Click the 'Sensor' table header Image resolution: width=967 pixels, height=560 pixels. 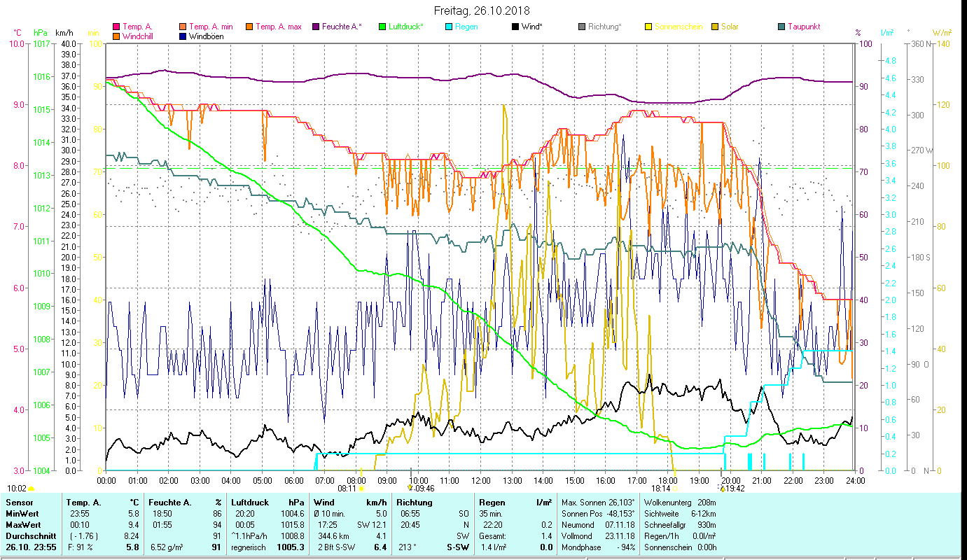[19, 502]
